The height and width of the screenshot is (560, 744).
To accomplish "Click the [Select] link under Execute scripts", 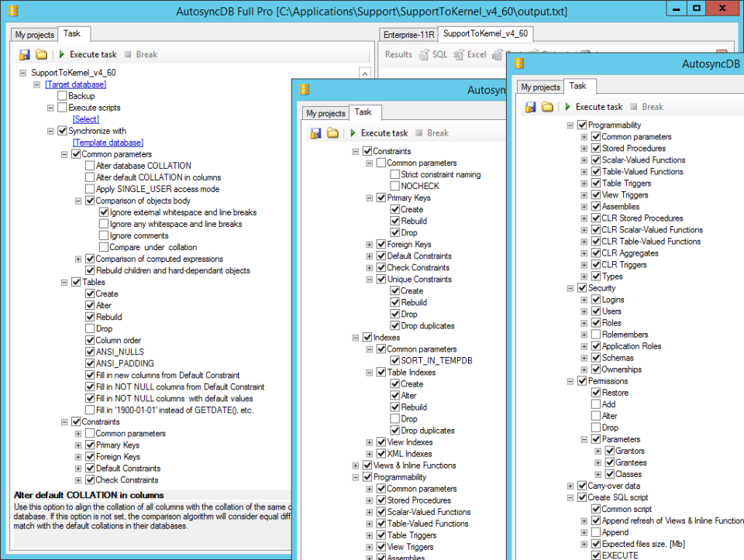I will click(85, 119).
